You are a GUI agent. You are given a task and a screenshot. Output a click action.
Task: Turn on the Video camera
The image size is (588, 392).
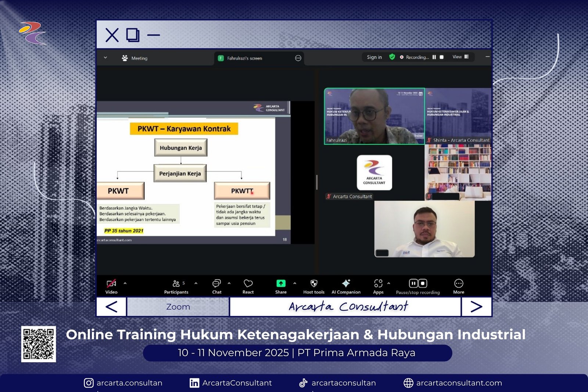[x=111, y=286]
